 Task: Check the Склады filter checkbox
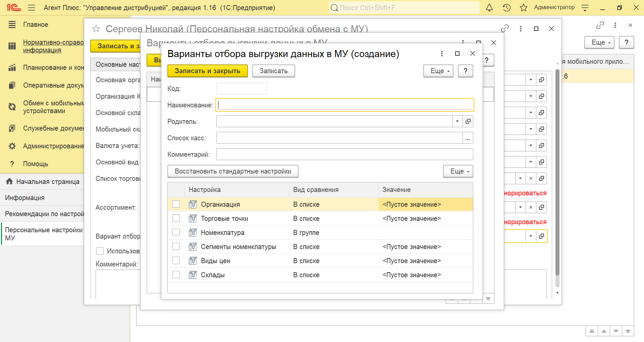coord(176,275)
